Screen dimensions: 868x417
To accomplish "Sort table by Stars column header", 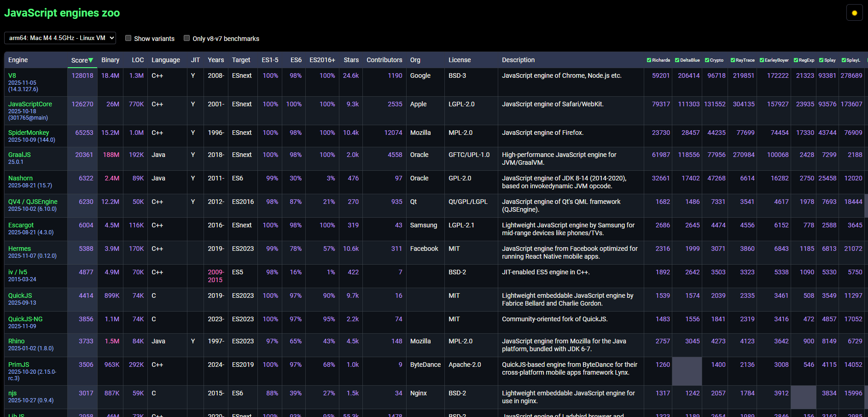I will (x=351, y=60).
